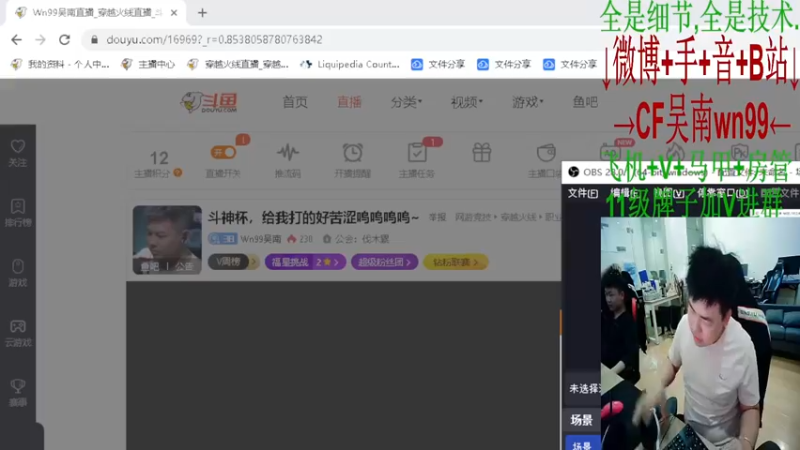Viewport: 800px width, 450px height.
Task: Open the 编辑 menu in OBS
Action: point(623,193)
